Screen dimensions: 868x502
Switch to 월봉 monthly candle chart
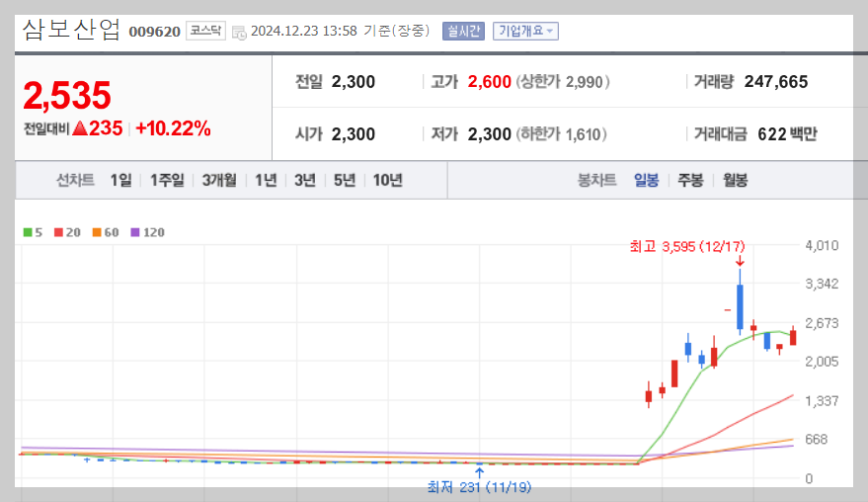click(735, 180)
